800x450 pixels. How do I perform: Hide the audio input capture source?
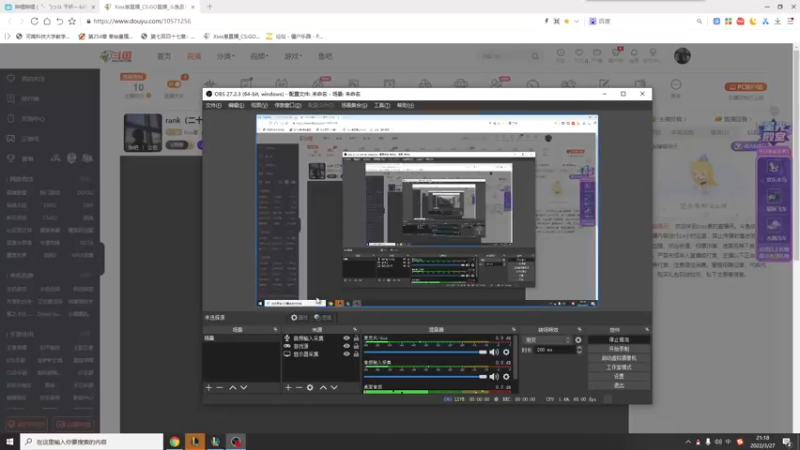click(x=346, y=338)
